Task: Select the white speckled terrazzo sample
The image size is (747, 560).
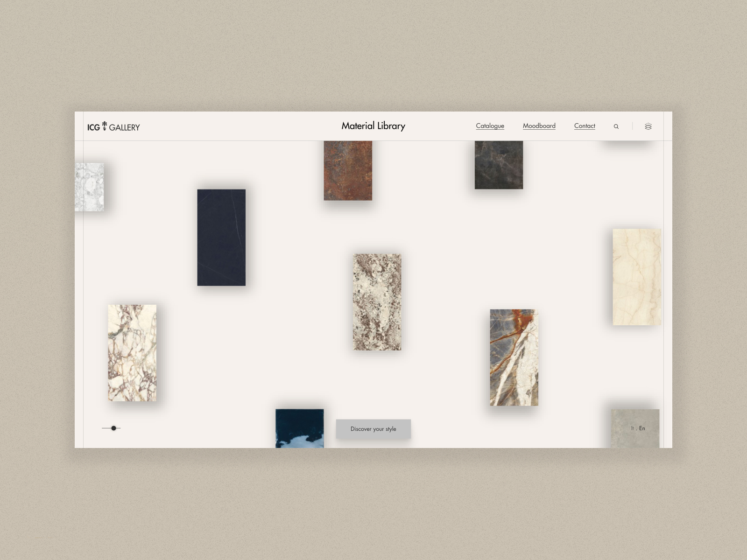Action: point(89,187)
